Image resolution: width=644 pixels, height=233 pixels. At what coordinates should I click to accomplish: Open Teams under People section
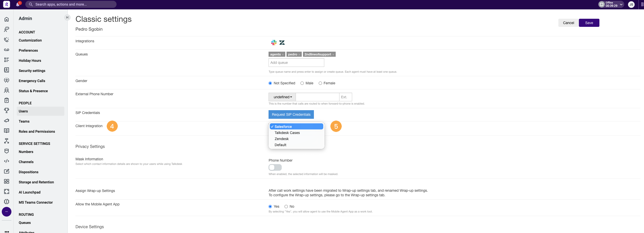pyautogui.click(x=24, y=121)
